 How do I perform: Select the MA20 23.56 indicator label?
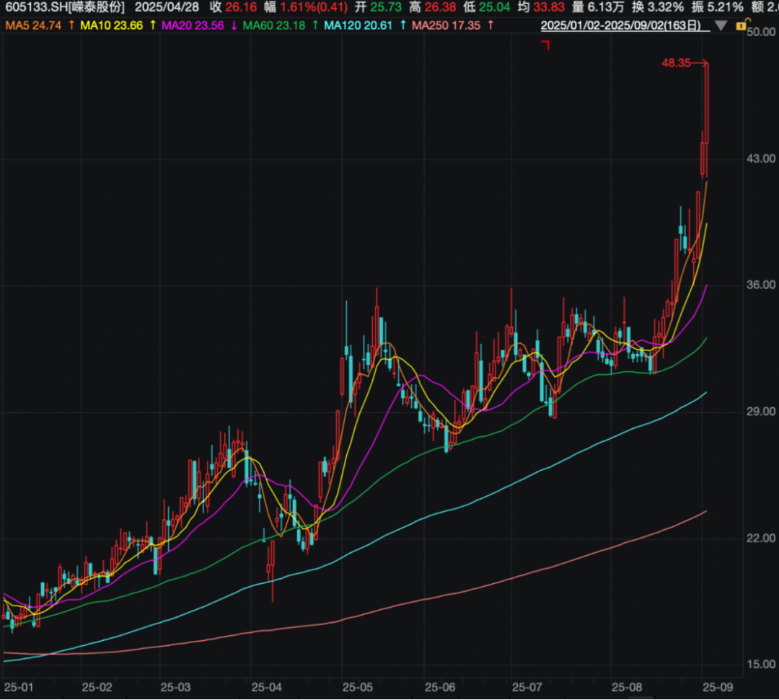(193, 25)
